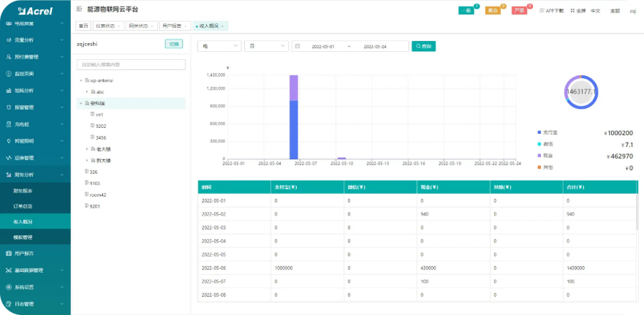Click the 监控页面 sidebar icon
The width and height of the screenshot is (644, 315).
[9, 74]
